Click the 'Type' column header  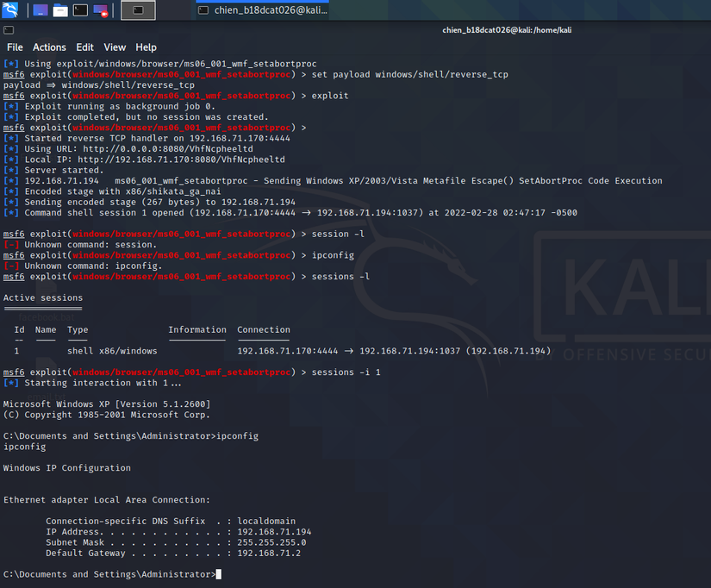coord(78,330)
